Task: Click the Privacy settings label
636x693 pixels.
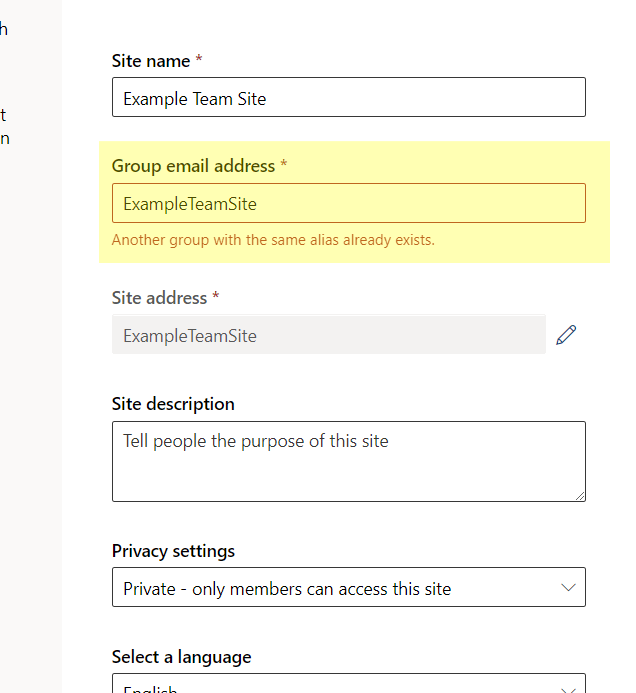Action: (173, 551)
